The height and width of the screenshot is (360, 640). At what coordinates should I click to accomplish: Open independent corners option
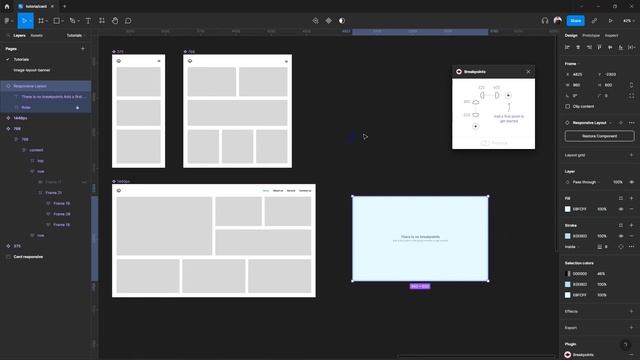(x=631, y=96)
